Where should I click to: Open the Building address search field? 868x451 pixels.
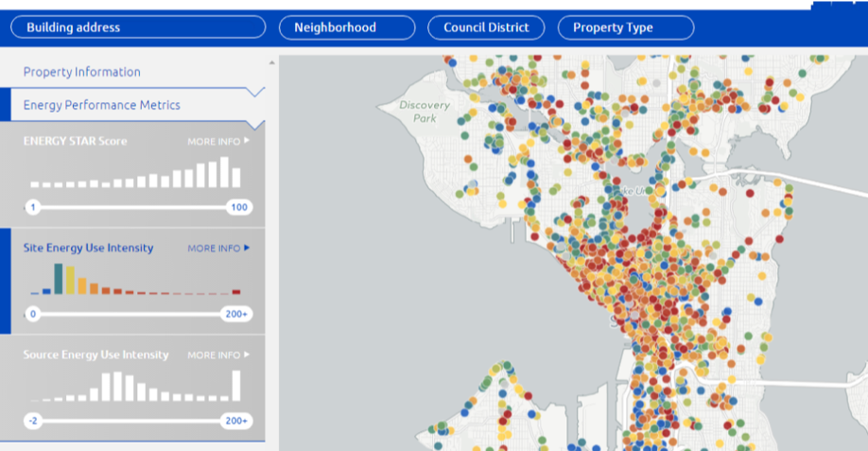(138, 27)
